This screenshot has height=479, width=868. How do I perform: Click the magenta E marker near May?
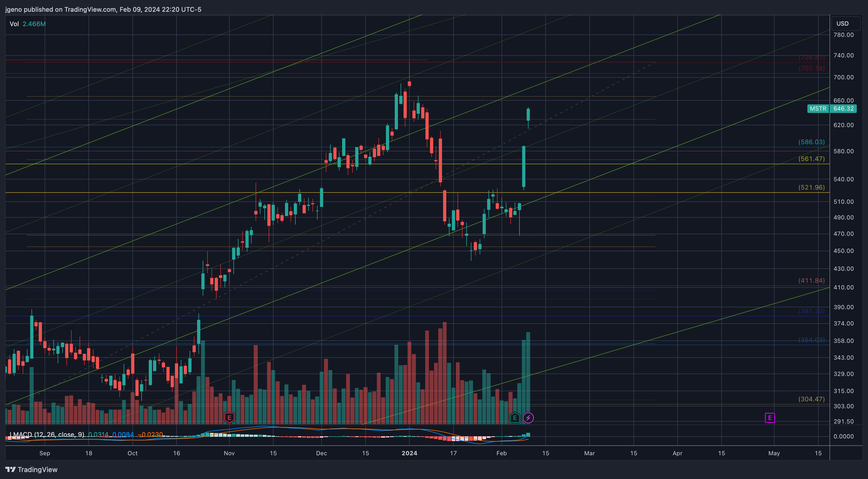click(770, 418)
